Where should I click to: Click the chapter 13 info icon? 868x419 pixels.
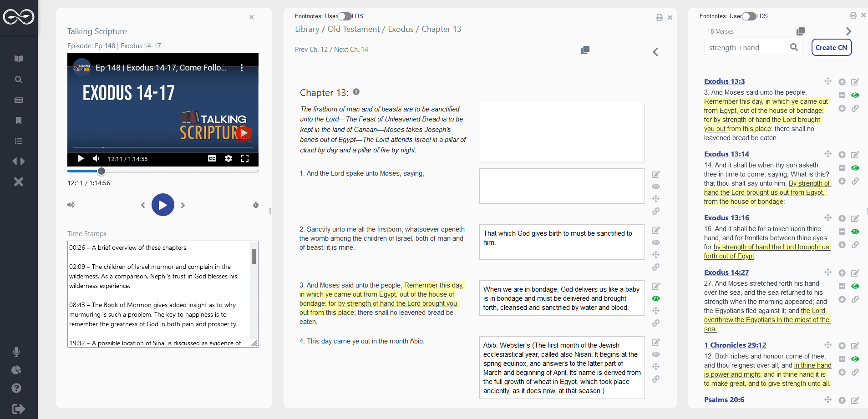tap(356, 92)
